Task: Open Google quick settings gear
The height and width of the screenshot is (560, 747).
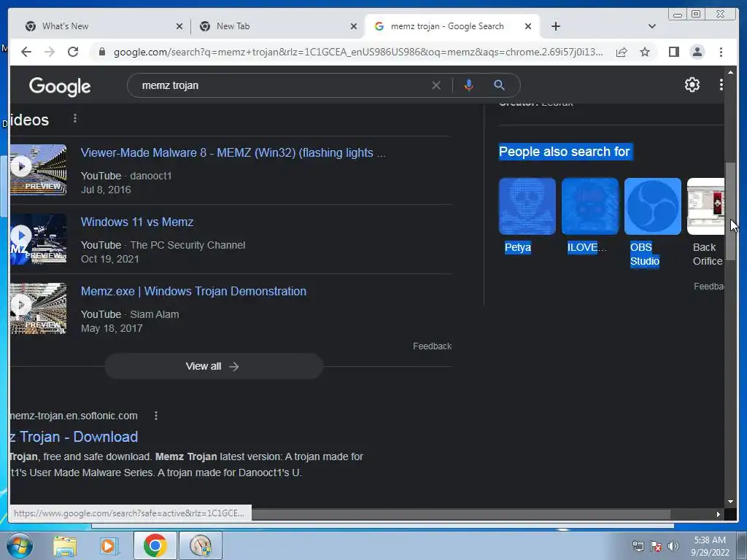Action: point(692,85)
